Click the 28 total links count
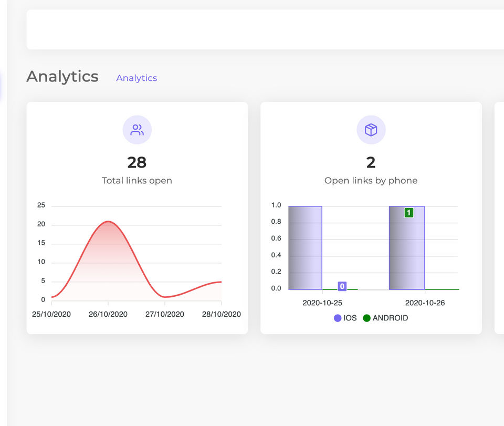Screen dimensions: 504x426 pos(137,162)
